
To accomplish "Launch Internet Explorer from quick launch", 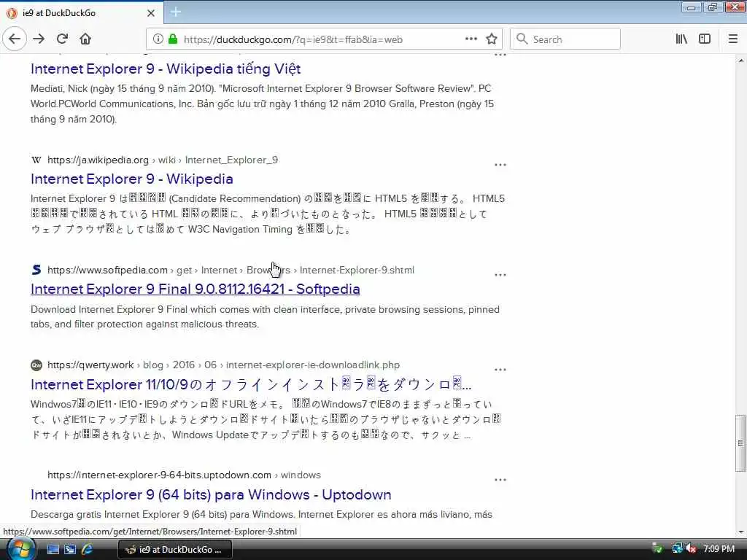I will 88,549.
